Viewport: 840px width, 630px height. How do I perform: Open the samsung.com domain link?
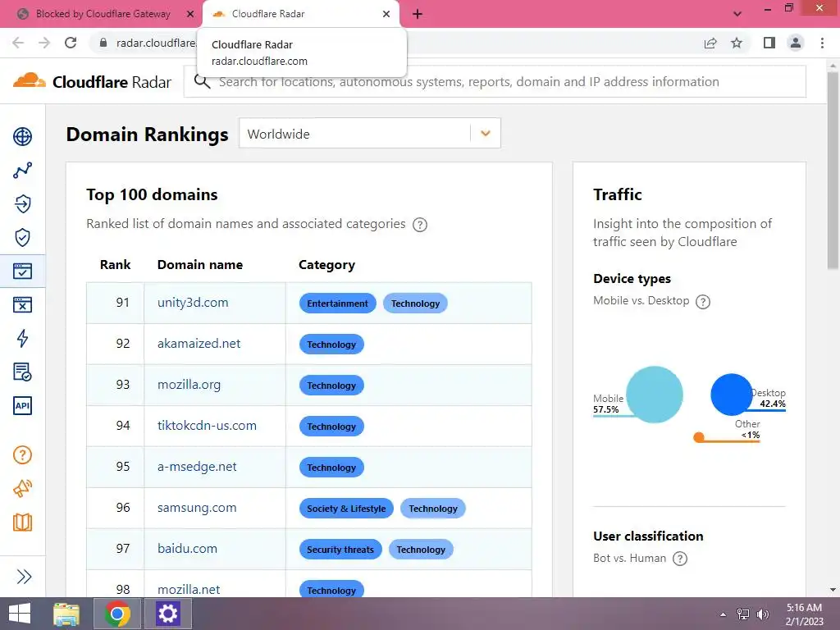[197, 508]
